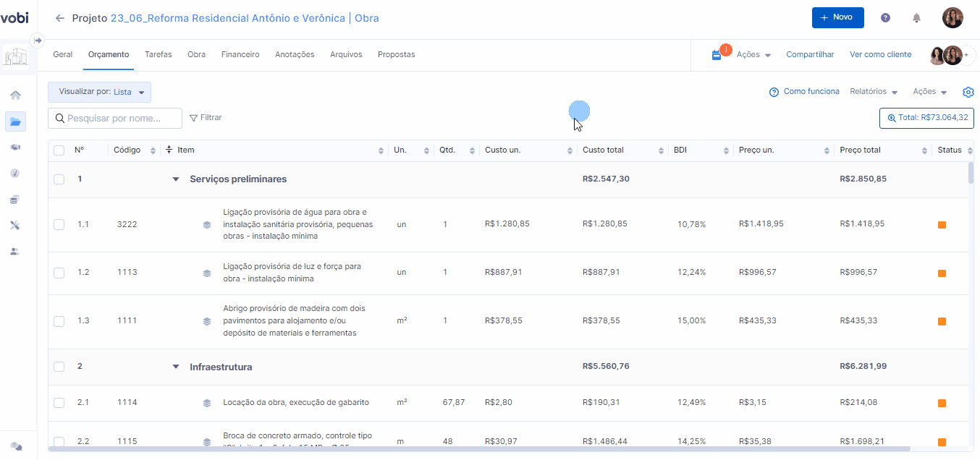The image size is (980, 460).
Task: Open the notifications bell
Action: (x=916, y=18)
